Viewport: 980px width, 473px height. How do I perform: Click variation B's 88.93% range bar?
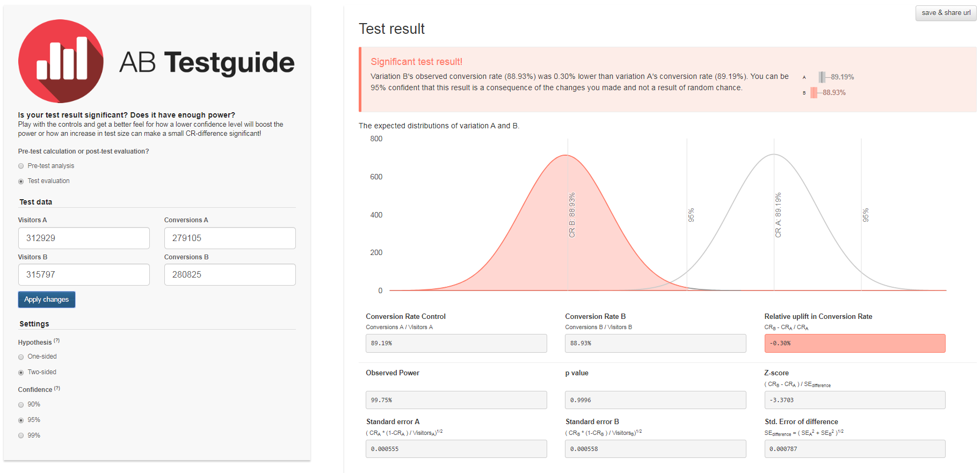coord(814,93)
